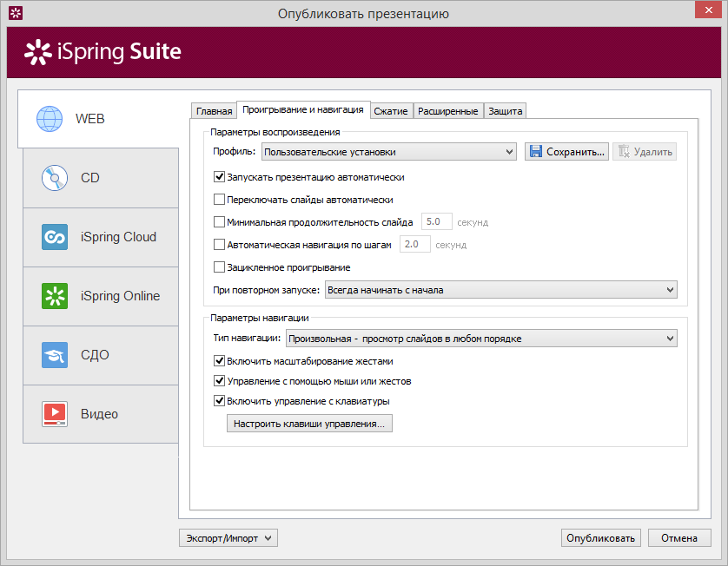Click the 2.0 seconds step field
The width and height of the screenshot is (728, 566).
point(414,244)
